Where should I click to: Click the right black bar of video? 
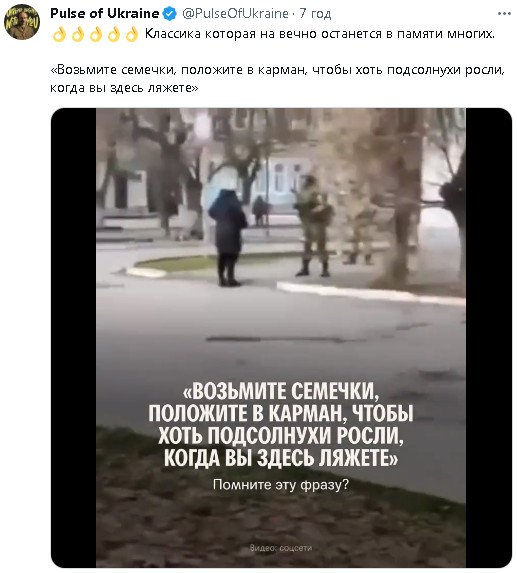pyautogui.click(x=489, y=338)
